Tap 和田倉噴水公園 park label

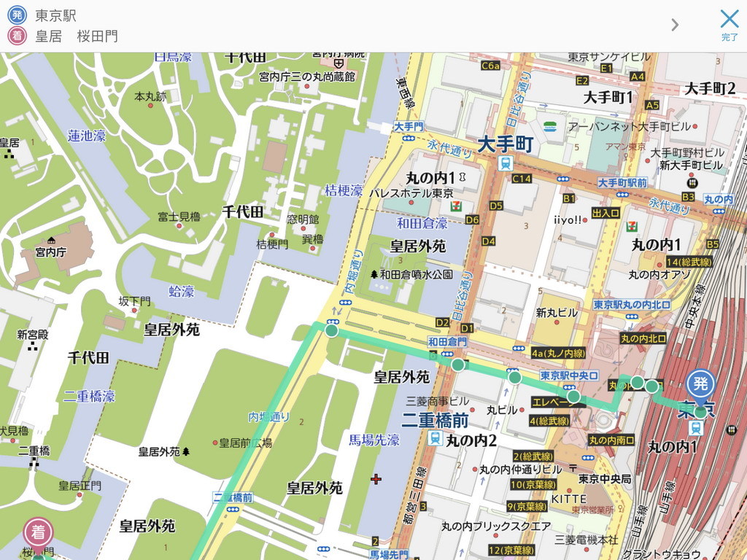[x=416, y=275]
